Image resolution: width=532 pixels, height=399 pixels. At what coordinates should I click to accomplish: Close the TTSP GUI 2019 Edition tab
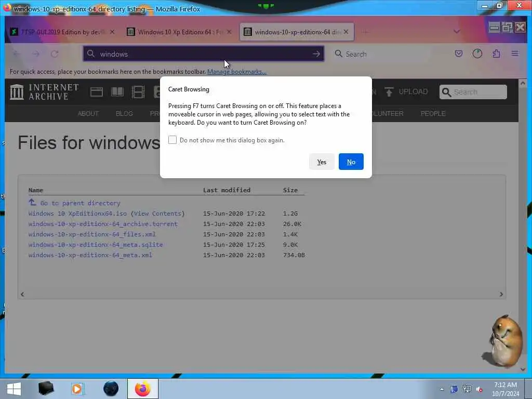(112, 32)
